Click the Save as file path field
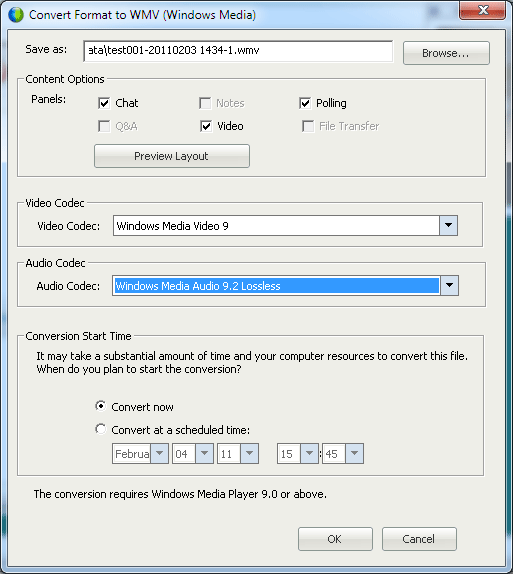The height and width of the screenshot is (574, 513). [x=238, y=51]
